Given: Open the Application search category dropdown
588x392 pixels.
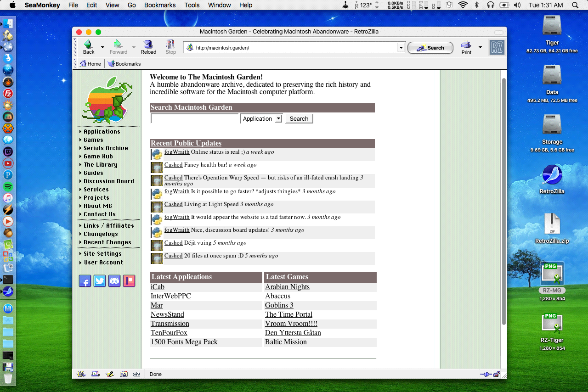Looking at the screenshot, I should click(x=261, y=118).
